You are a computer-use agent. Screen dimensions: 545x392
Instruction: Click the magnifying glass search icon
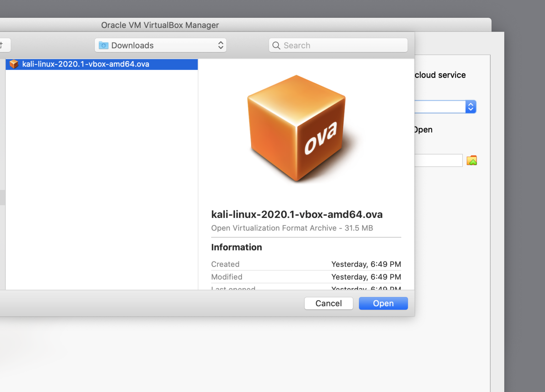(276, 45)
